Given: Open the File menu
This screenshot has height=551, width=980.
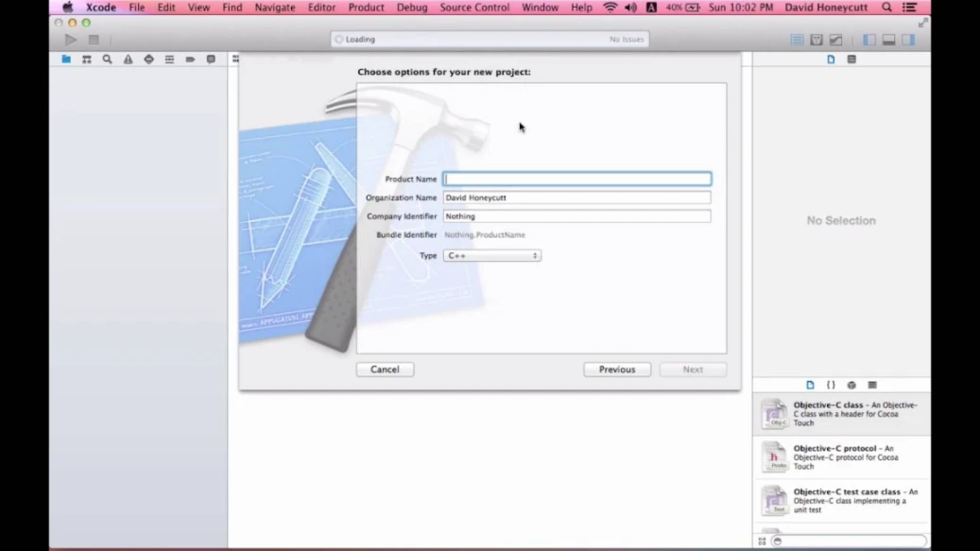Looking at the screenshot, I should pyautogui.click(x=137, y=8).
